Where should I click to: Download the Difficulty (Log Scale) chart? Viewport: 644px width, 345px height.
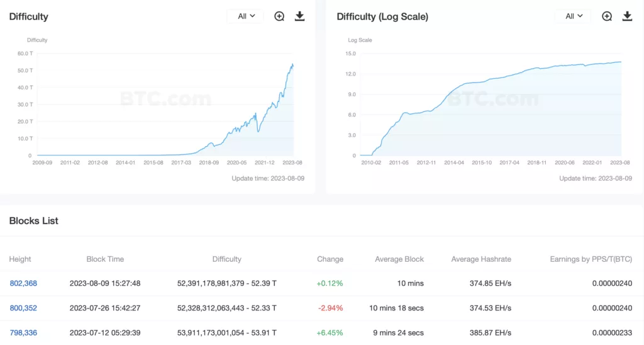click(627, 16)
